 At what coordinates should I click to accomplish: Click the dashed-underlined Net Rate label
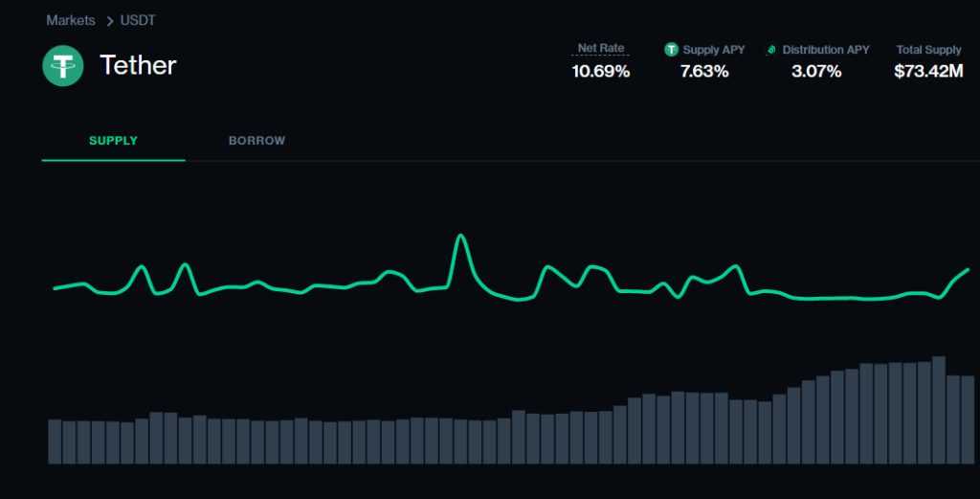[601, 48]
